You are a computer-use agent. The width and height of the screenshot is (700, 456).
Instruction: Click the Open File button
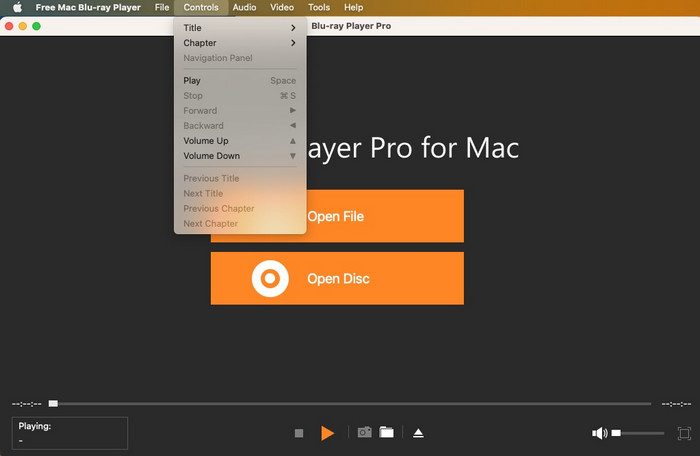click(x=385, y=216)
